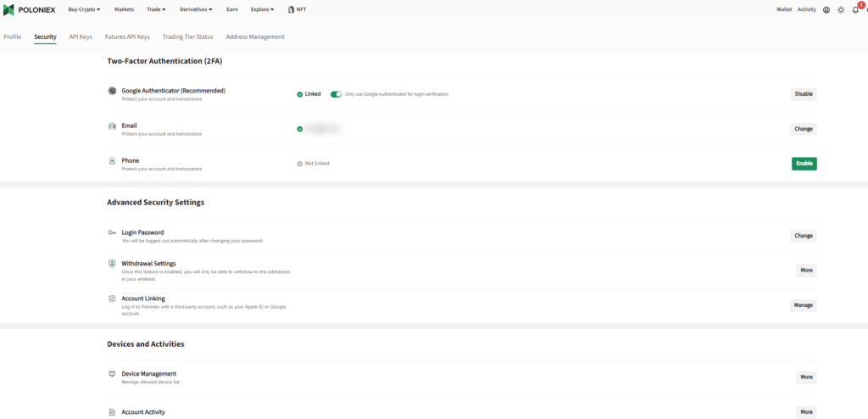The image size is (868, 419).
Task: Click the 'Withdrawal Settings' title text
Action: coord(148,263)
